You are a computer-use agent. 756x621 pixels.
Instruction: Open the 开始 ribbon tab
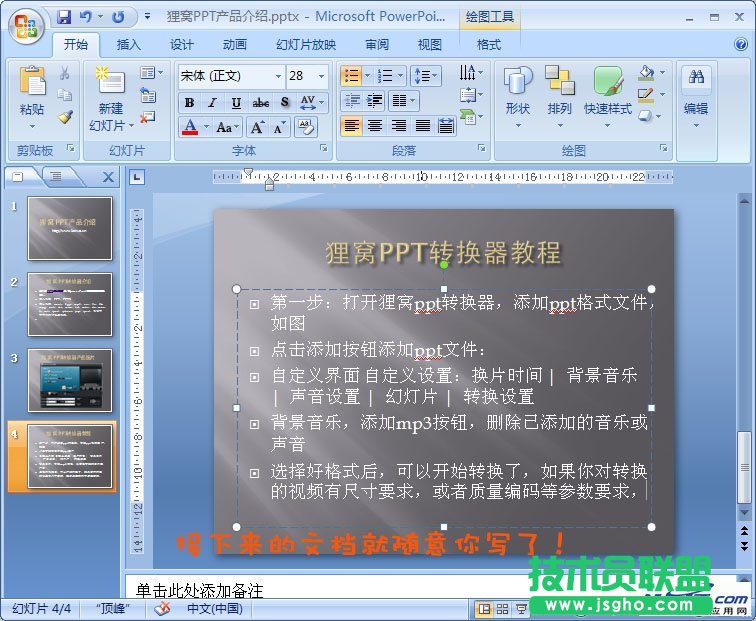tap(76, 45)
